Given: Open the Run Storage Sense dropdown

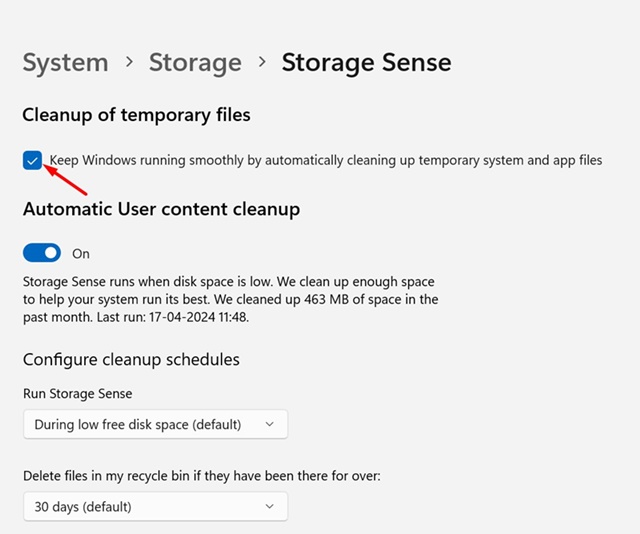Looking at the screenshot, I should pos(155,424).
